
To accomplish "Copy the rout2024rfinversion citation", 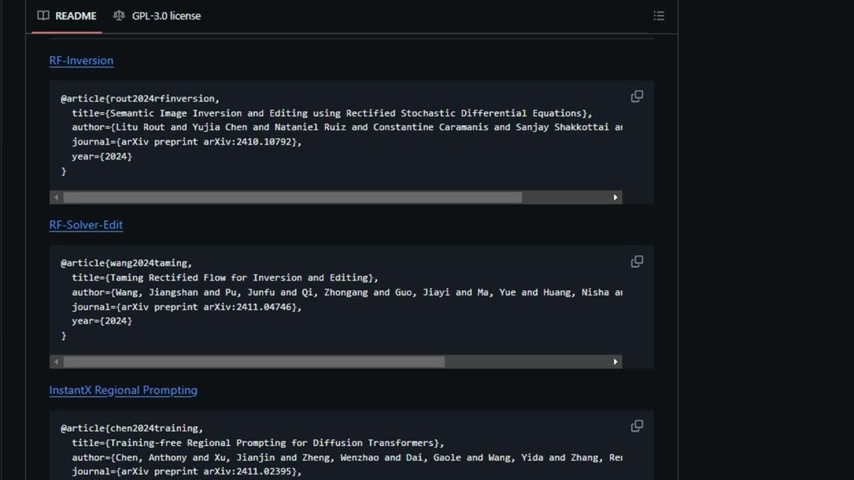I will point(637,96).
